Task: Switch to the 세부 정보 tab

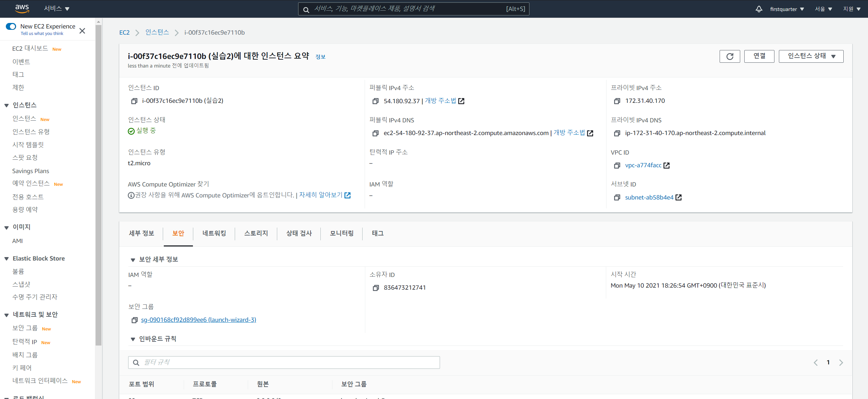Action: pyautogui.click(x=142, y=233)
